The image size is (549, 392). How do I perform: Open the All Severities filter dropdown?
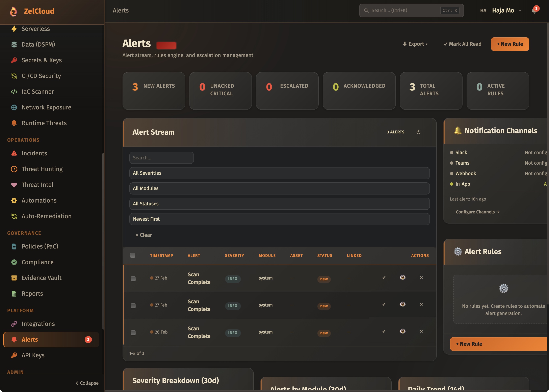[x=279, y=173]
